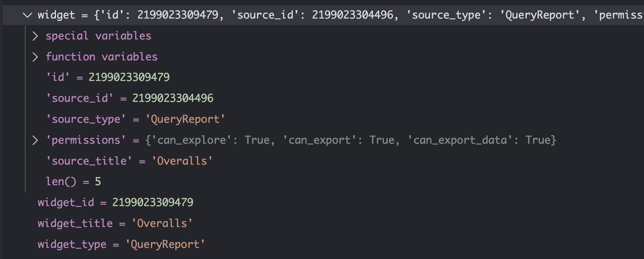Image resolution: width=644 pixels, height=259 pixels.
Task: Select the 'source_type' key name
Action: [86, 119]
